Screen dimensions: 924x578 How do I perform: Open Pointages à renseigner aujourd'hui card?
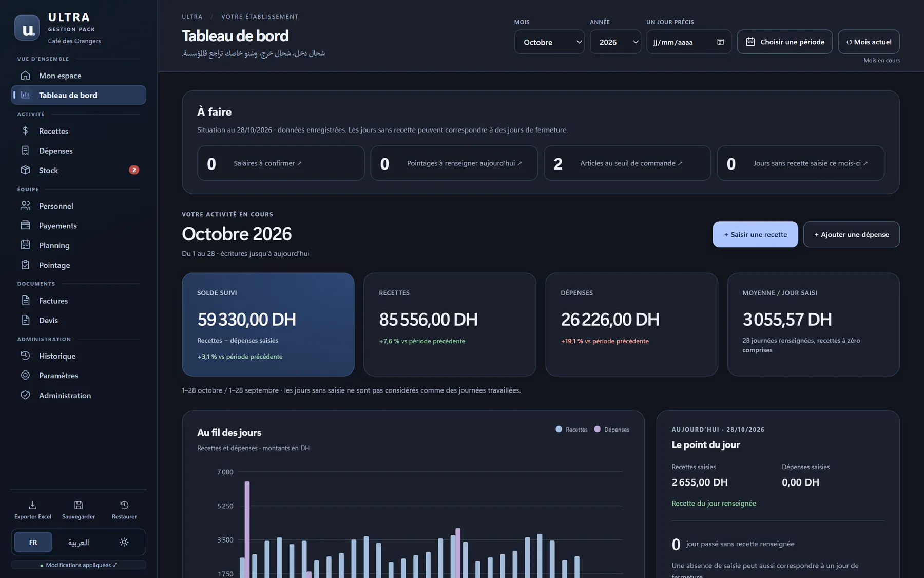(454, 163)
